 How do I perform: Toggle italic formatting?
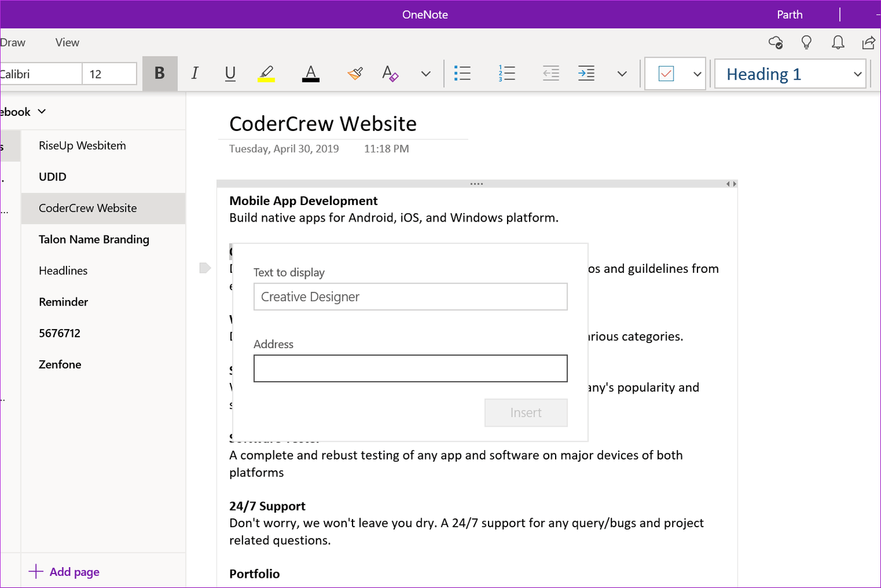[195, 73]
